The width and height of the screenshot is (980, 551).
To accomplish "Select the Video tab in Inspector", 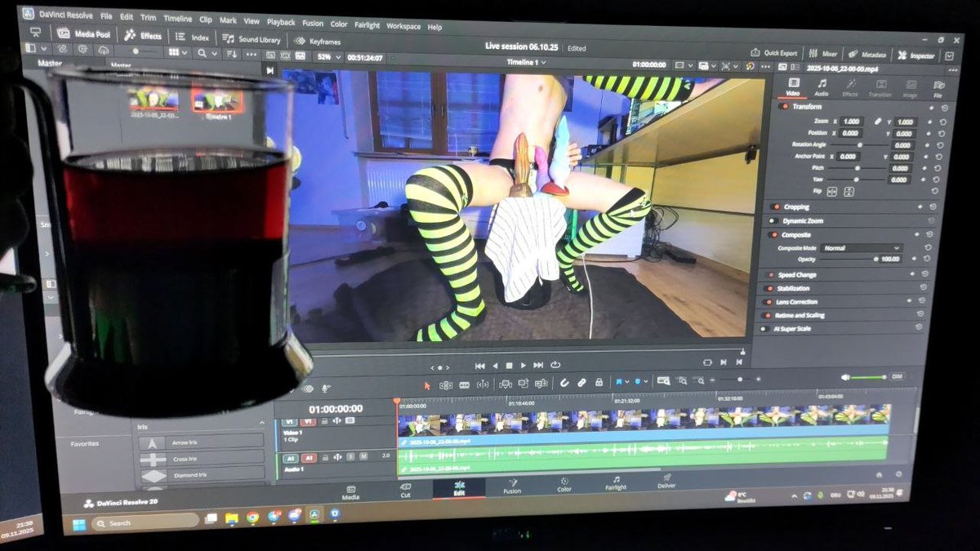I will click(x=792, y=86).
